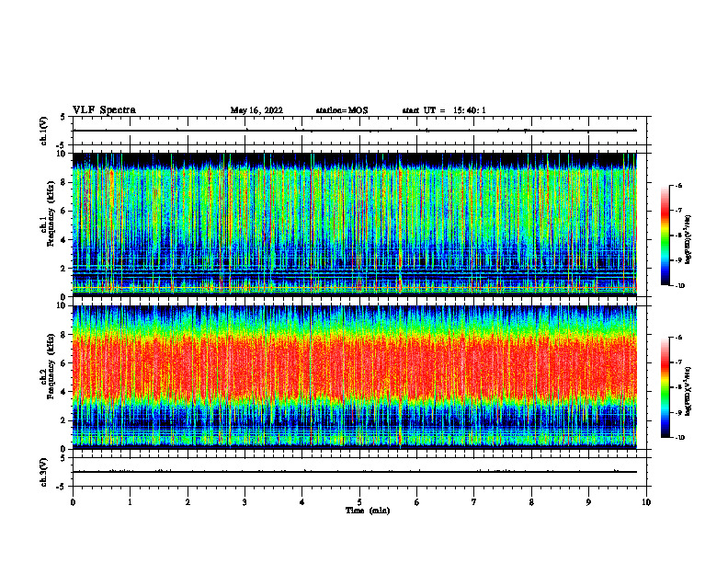The image size is (728, 563).
Task: Click time axis tick label "9"
Action: pyautogui.click(x=588, y=502)
